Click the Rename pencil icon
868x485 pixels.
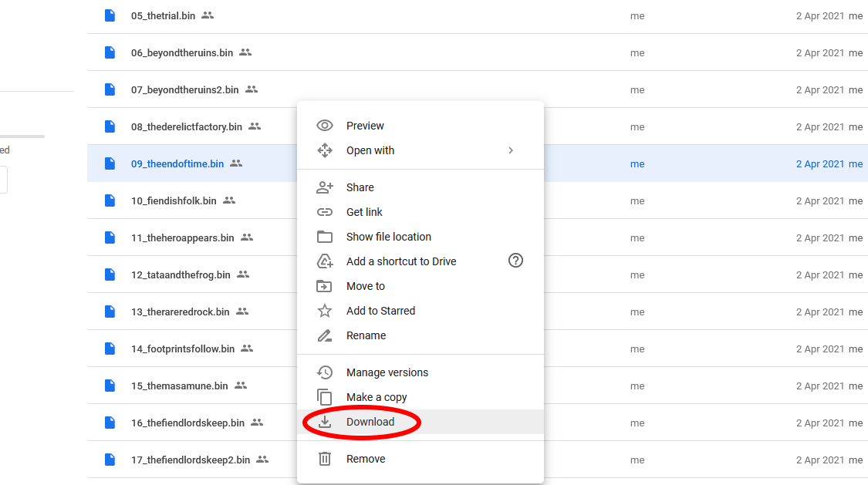(325, 335)
